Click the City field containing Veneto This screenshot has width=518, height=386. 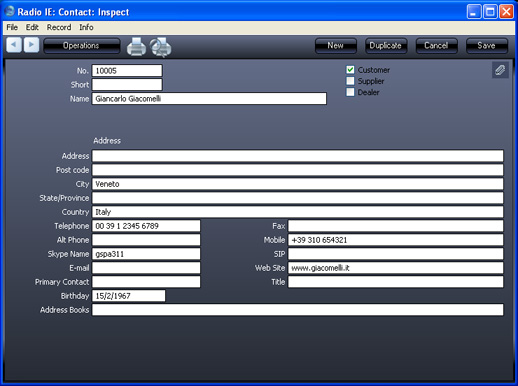coord(297,184)
